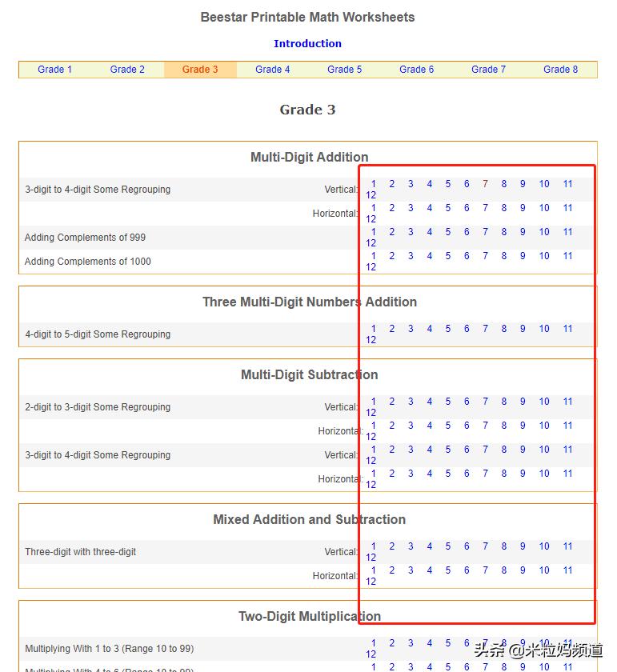The image size is (617, 672).
Task: Open worksheet 8 for Adding Complements of 1000
Action: pyautogui.click(x=504, y=256)
